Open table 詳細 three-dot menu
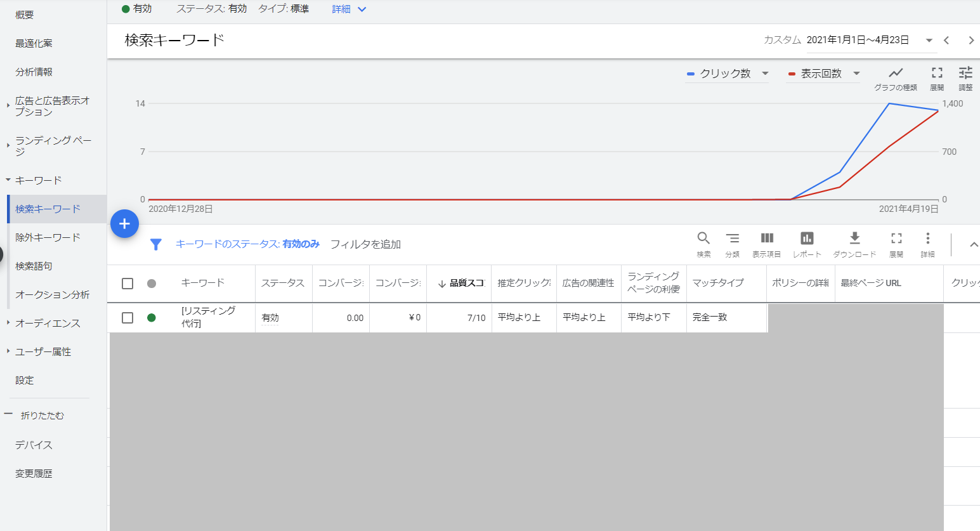The height and width of the screenshot is (531, 980). (927, 238)
